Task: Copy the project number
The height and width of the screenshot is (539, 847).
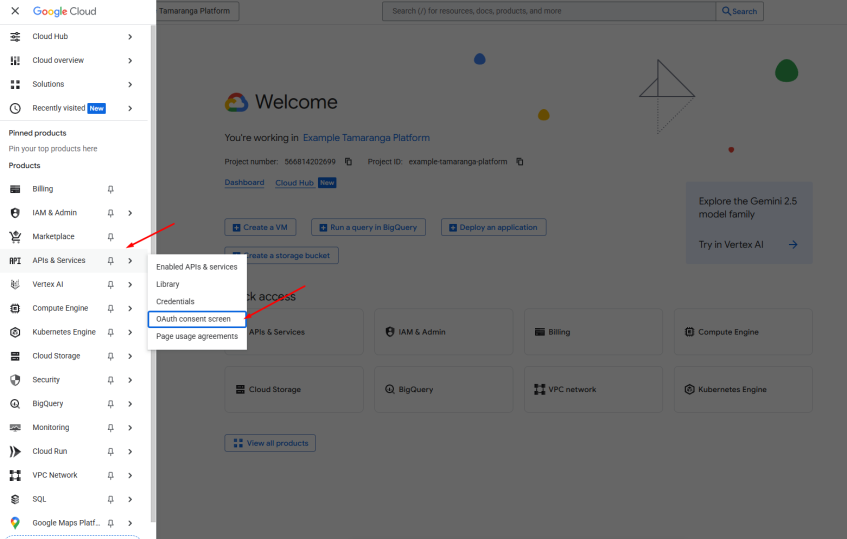Action: click(x=349, y=162)
